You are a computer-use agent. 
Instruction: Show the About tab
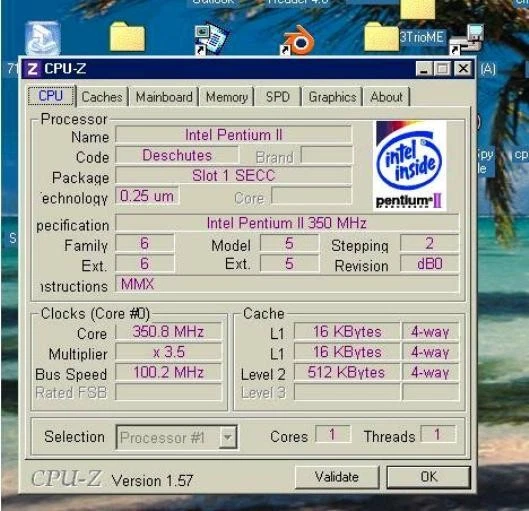coord(387,97)
